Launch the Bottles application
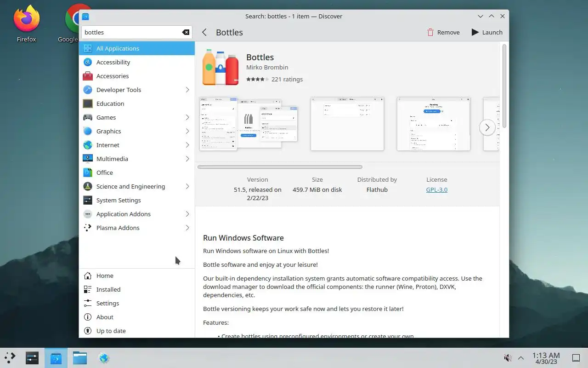Image resolution: width=588 pixels, height=368 pixels. coord(487,32)
